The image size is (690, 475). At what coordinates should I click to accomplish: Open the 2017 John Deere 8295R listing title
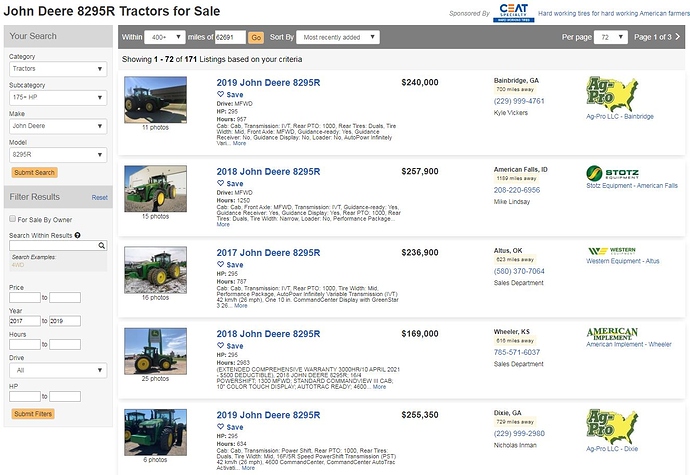[269, 252]
